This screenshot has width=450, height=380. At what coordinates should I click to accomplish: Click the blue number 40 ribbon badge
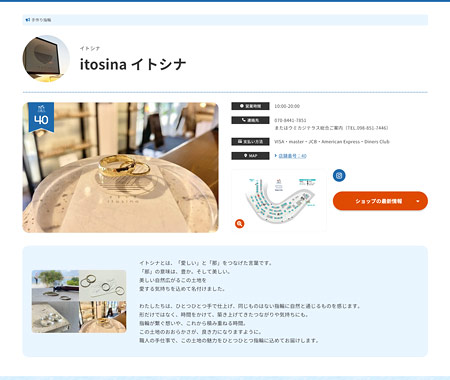[x=41, y=117]
